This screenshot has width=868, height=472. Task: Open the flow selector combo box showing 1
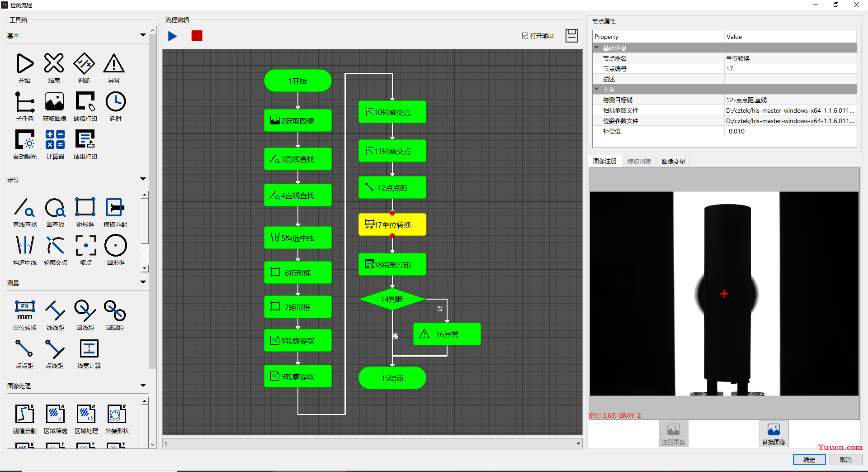click(373, 443)
